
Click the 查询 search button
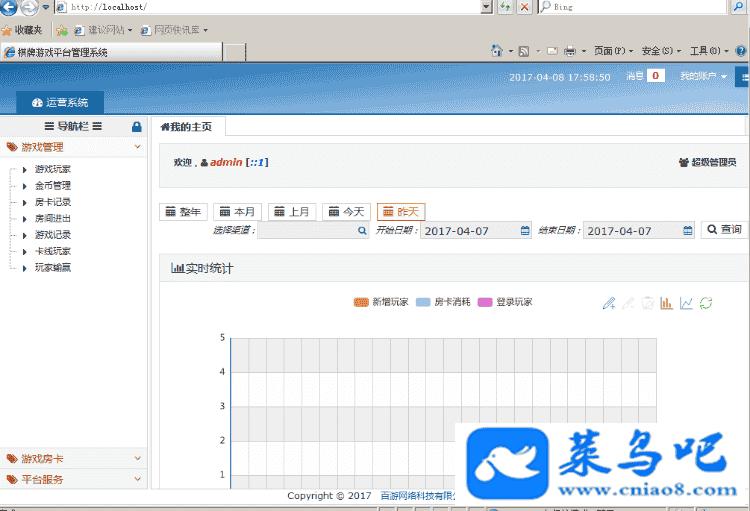pyautogui.click(x=724, y=230)
